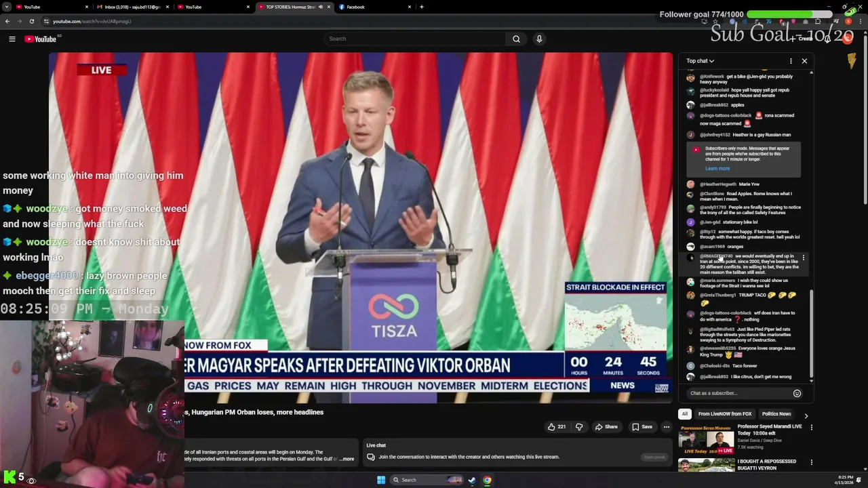Open the notification icon in system tray
The image size is (868, 488).
(859, 480)
